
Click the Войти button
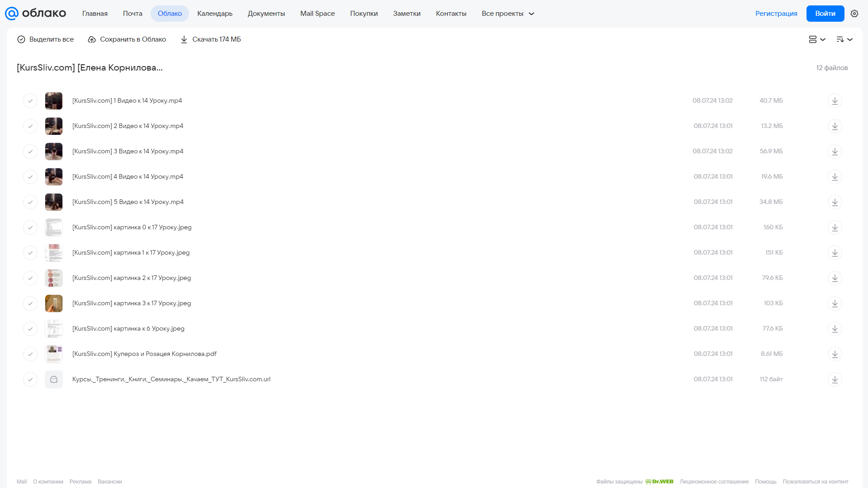[x=825, y=14]
